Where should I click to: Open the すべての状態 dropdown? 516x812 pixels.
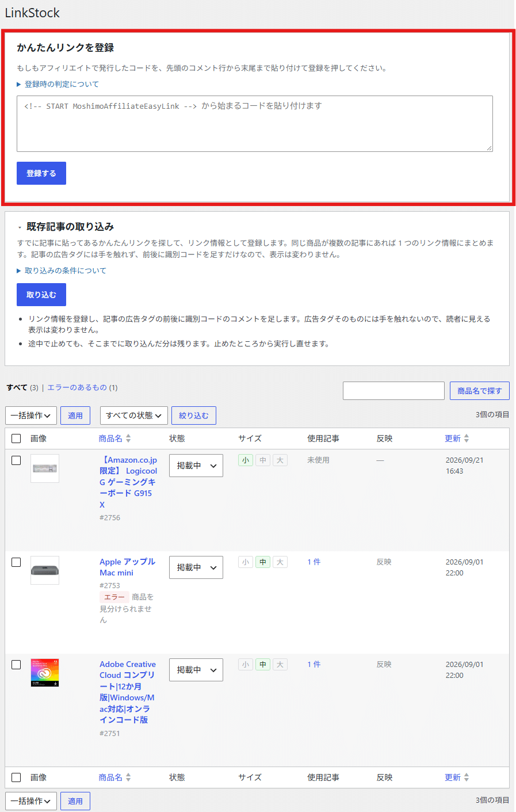pos(133,415)
